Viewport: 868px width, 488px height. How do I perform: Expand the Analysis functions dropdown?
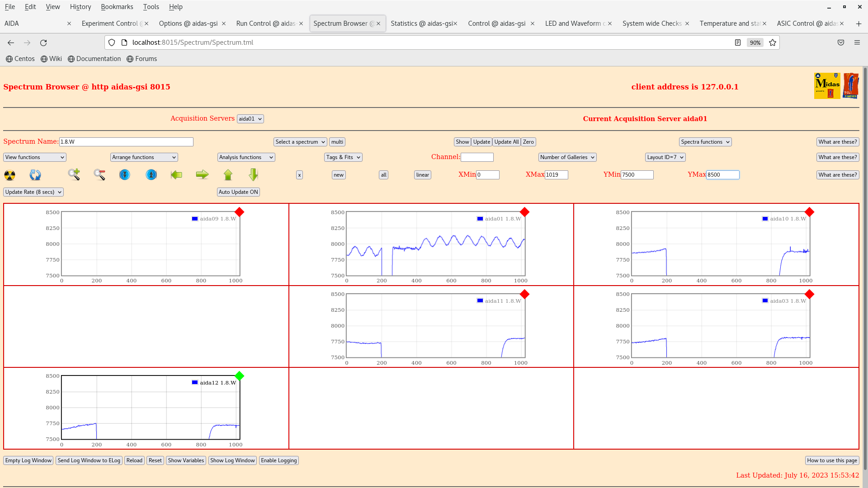tap(246, 157)
